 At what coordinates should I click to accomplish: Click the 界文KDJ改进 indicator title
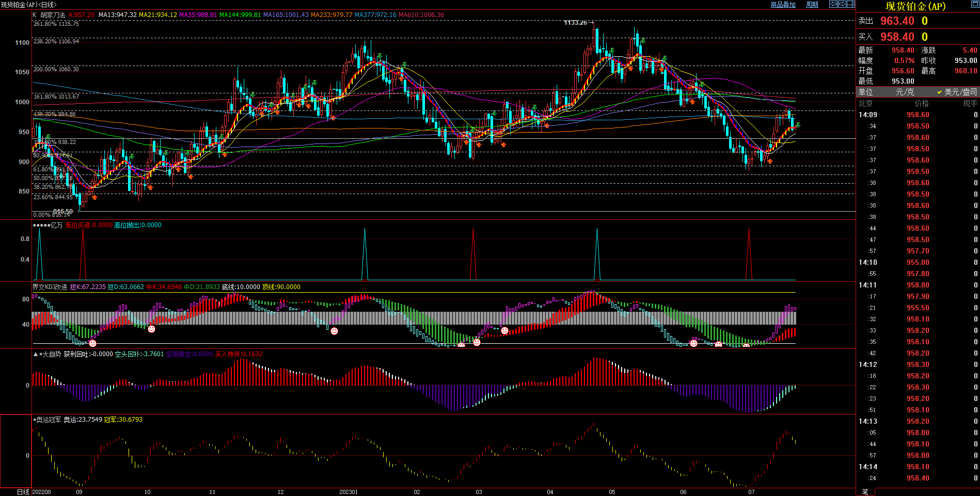tap(50, 287)
